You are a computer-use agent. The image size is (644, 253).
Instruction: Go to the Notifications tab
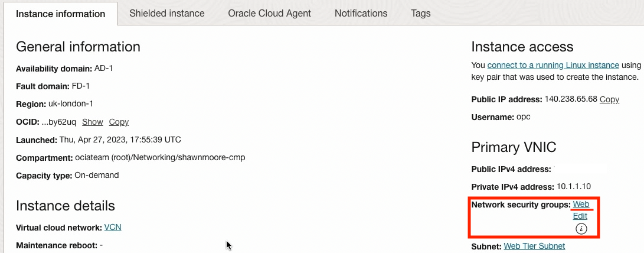361,13
